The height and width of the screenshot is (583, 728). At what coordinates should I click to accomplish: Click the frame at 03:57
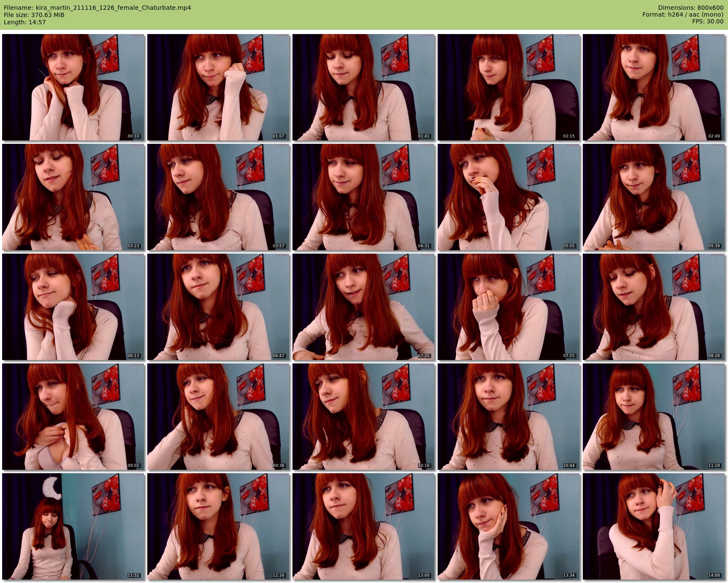pyautogui.click(x=218, y=197)
